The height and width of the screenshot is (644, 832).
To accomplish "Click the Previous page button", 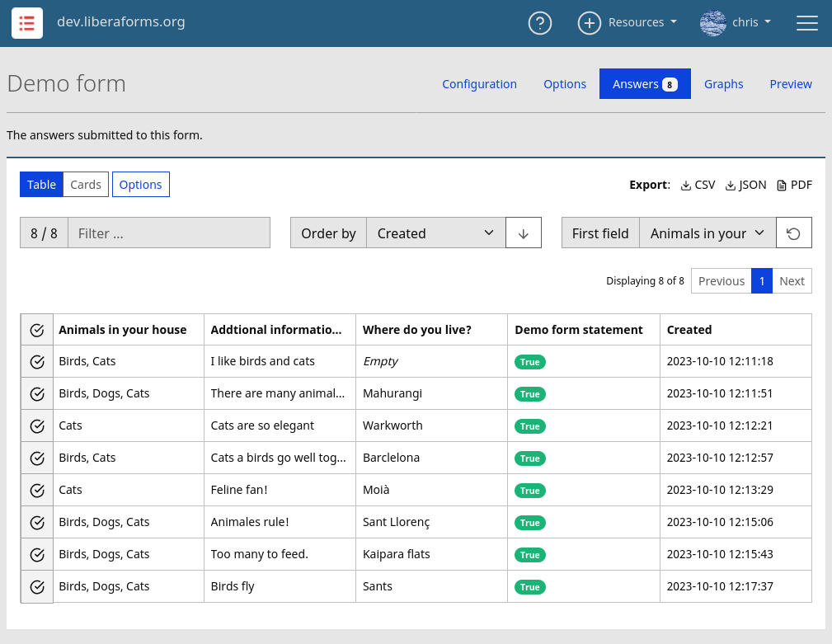I will pos(722,281).
